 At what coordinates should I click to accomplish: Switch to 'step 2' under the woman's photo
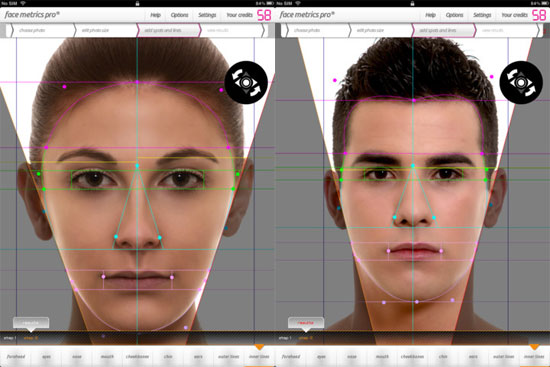click(x=31, y=338)
